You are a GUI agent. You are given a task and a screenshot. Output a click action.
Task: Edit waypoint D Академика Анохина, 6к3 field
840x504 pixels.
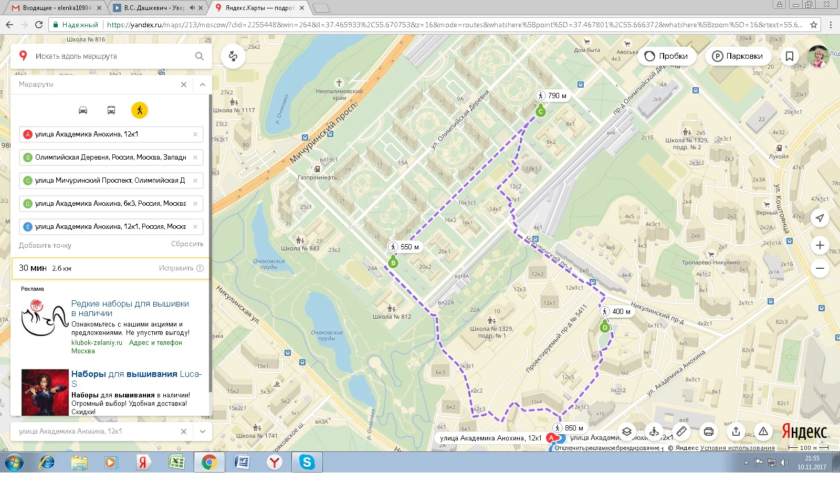click(110, 204)
